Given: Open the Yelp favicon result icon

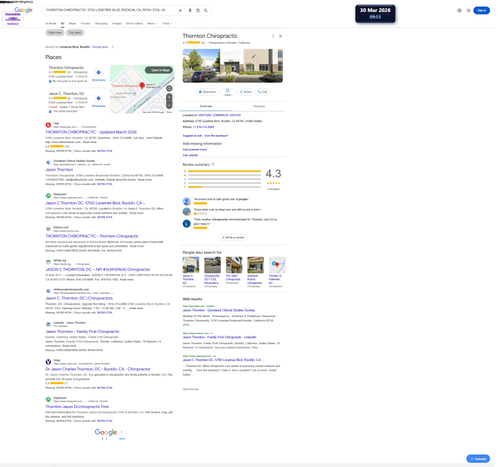Looking at the screenshot, I should [x=48, y=125].
